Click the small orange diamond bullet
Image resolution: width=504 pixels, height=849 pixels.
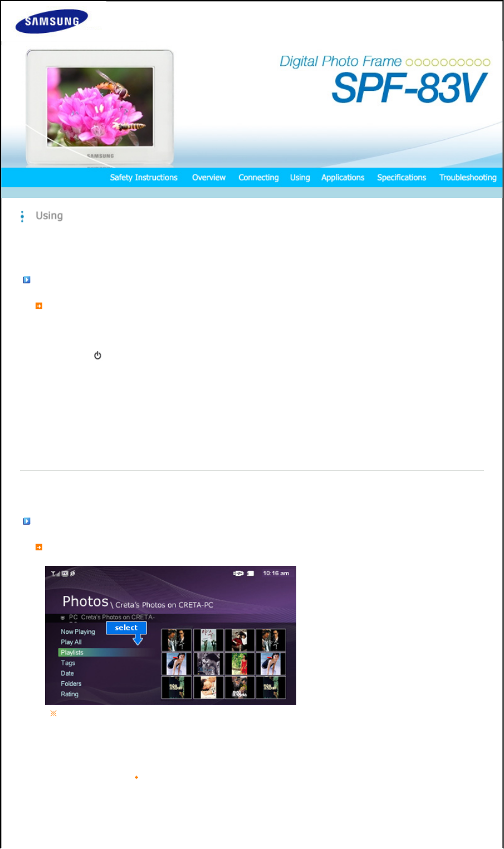136,777
